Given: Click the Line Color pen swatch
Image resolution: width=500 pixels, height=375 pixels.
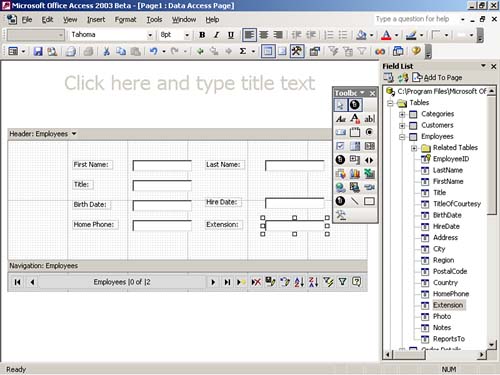Looking at the screenshot, I should point(411,35).
